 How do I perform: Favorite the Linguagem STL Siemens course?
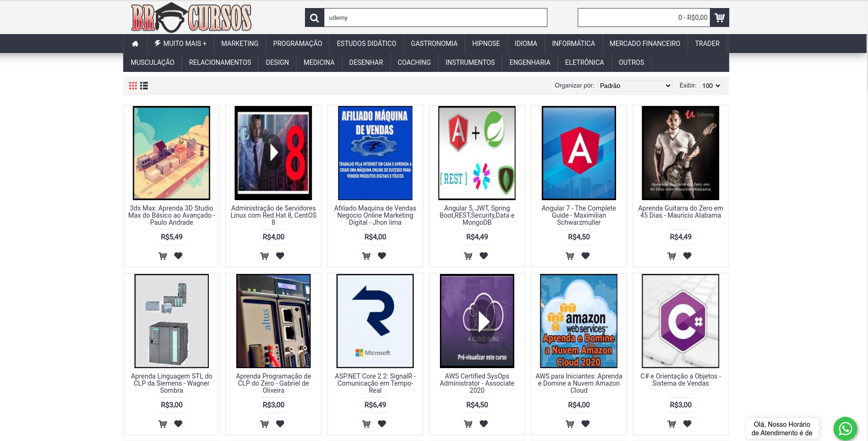(x=179, y=423)
